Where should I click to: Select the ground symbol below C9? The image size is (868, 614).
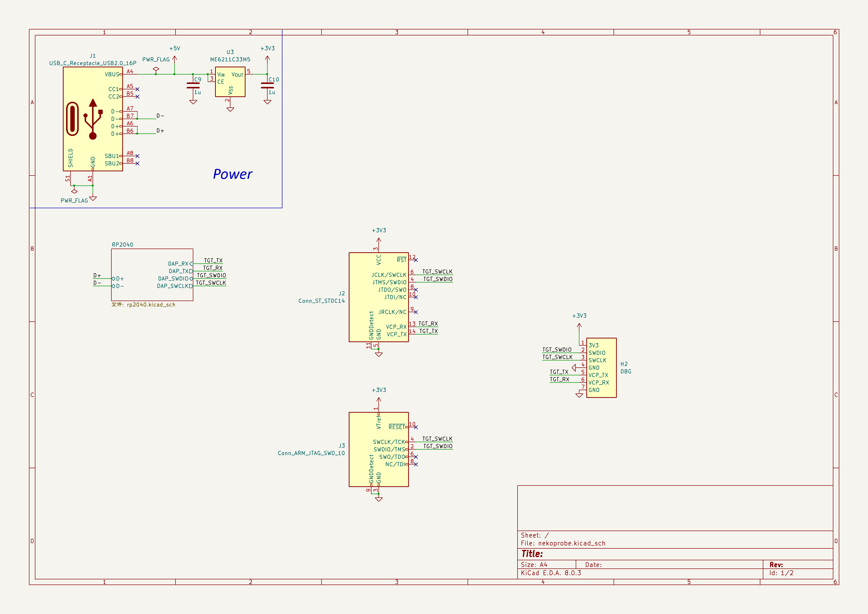[x=193, y=102]
